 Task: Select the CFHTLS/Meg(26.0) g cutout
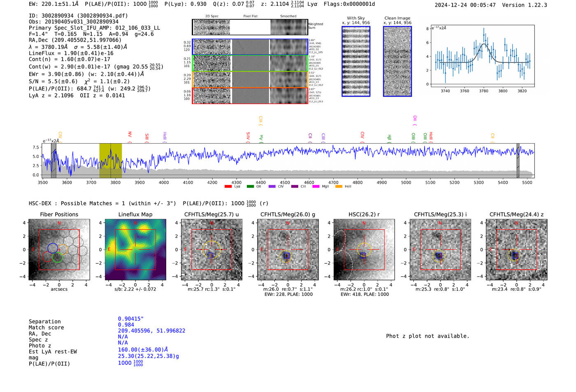(288, 250)
